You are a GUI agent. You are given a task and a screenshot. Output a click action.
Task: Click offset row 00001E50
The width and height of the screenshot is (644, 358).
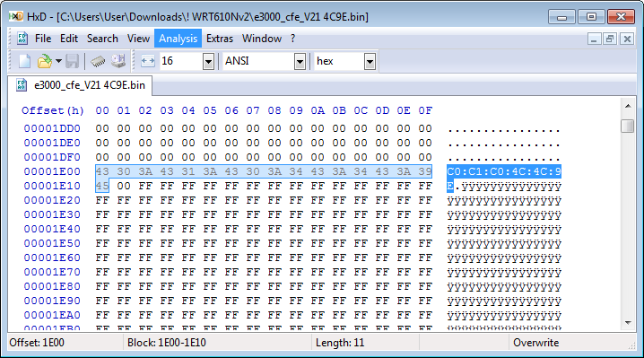pos(52,243)
